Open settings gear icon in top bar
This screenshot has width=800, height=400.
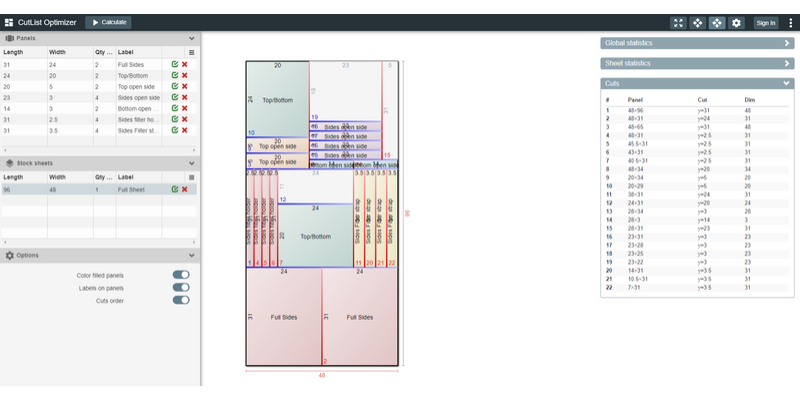click(736, 23)
